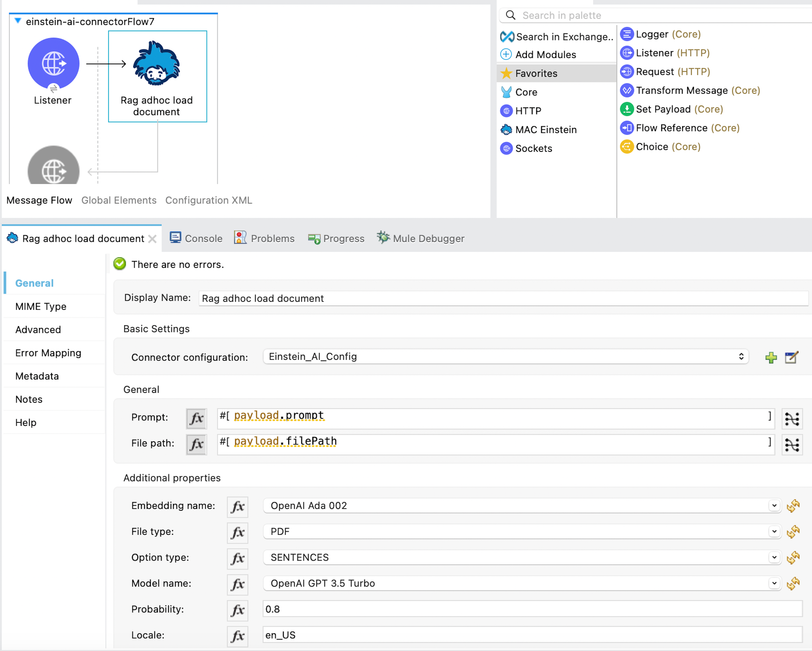
Task: Toggle fx mode for Locale
Action: click(x=238, y=636)
